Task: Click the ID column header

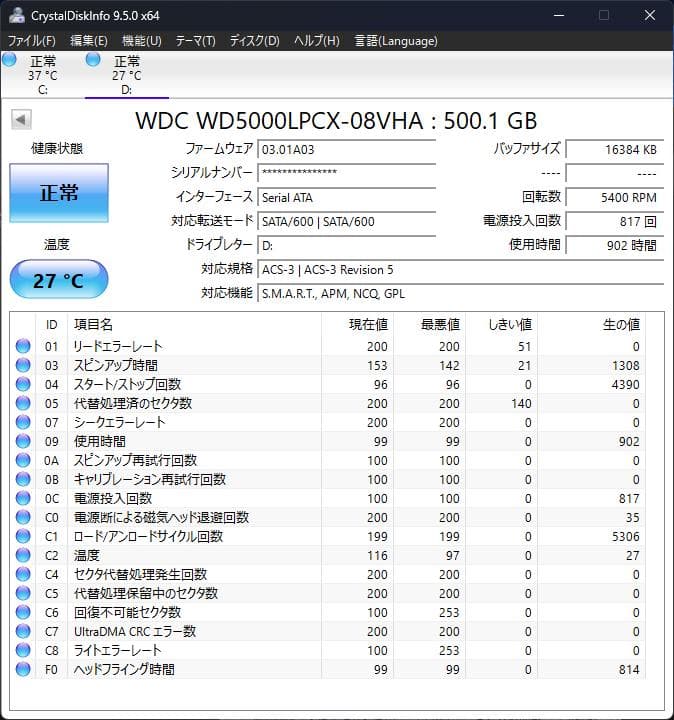Action: 51,325
